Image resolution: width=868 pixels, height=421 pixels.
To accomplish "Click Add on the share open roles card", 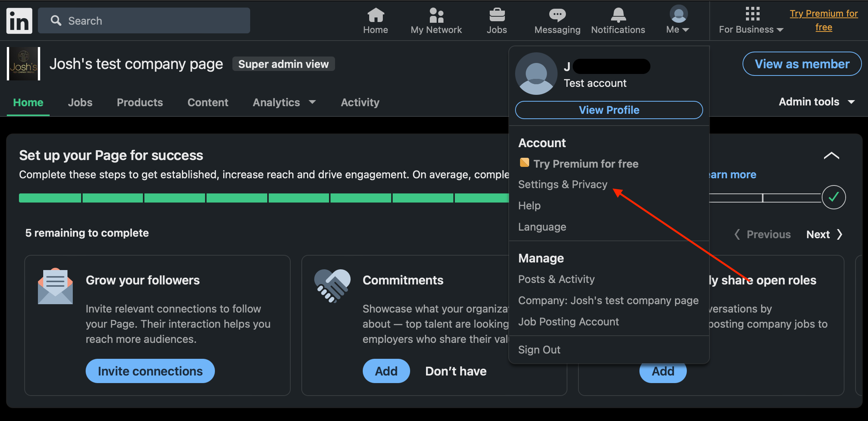I will pos(663,372).
